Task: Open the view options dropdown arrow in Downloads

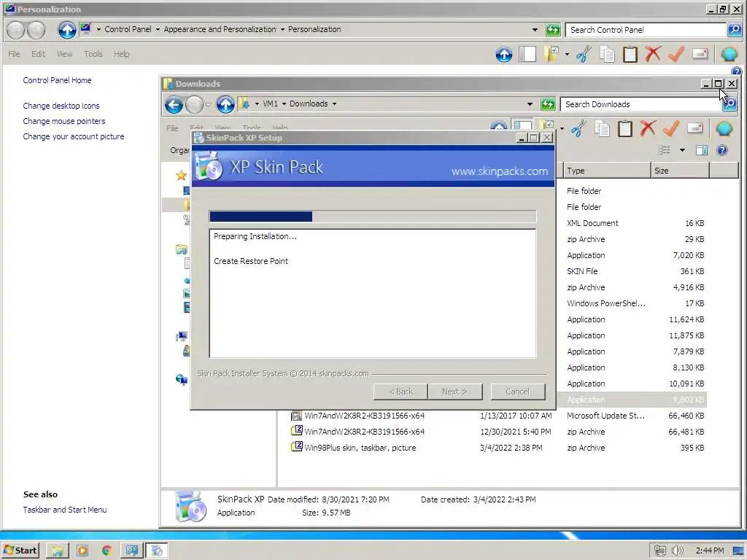Action: [x=682, y=150]
